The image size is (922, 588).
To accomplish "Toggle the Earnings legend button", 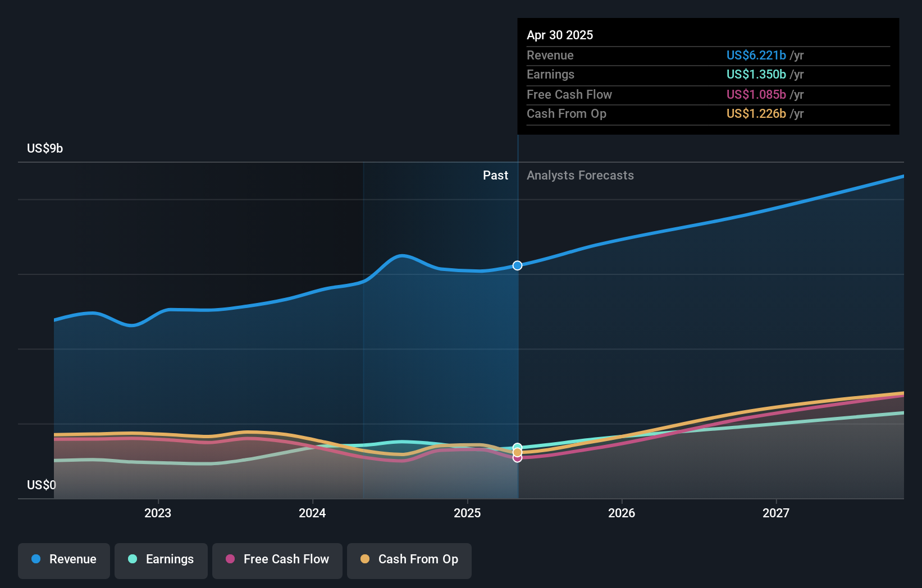I will [161, 561].
